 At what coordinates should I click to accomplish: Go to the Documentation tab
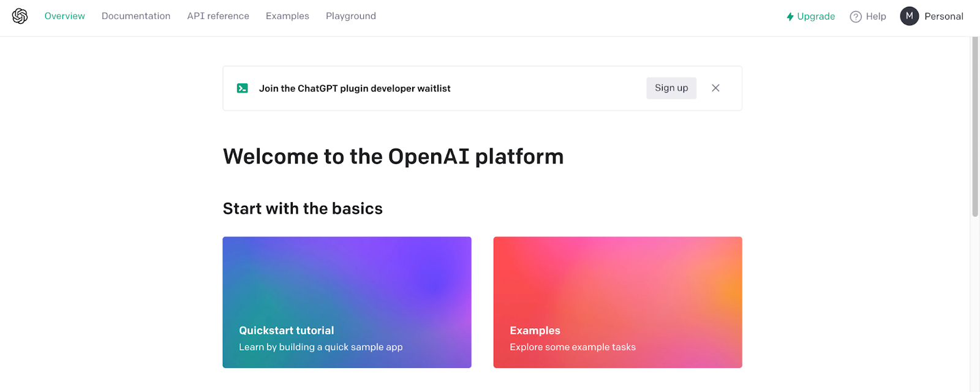(x=136, y=16)
